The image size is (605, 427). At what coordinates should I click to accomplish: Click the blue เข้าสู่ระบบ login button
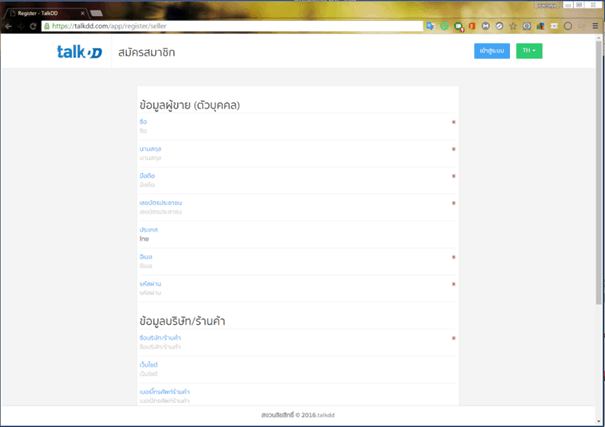491,51
